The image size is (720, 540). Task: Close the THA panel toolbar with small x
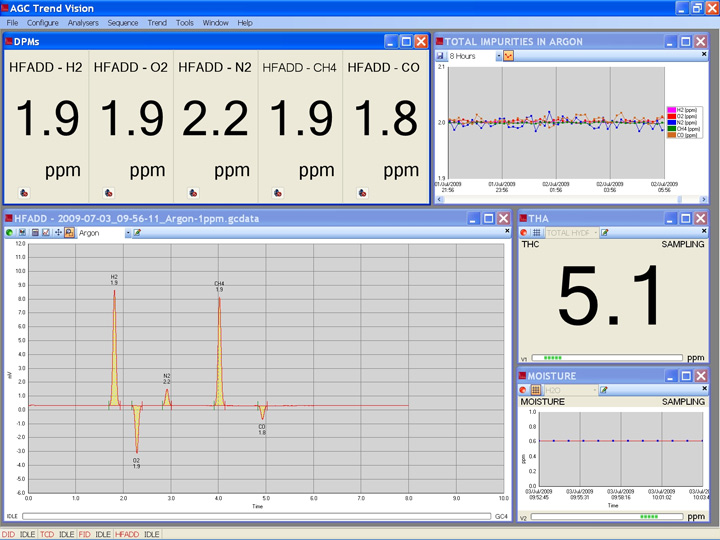702,232
